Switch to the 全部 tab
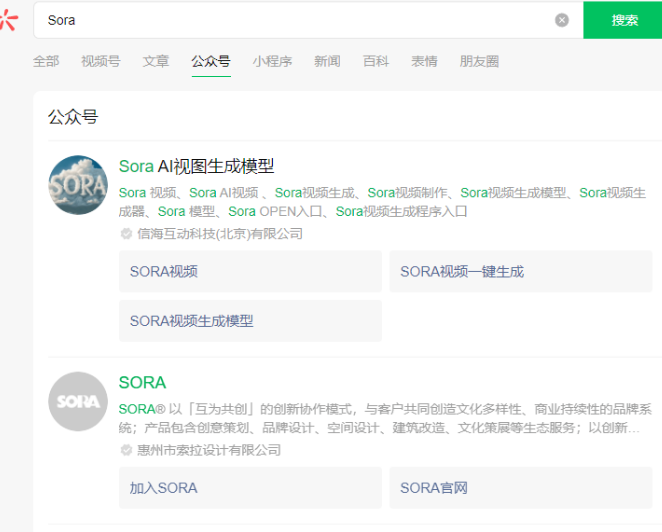 [46, 62]
